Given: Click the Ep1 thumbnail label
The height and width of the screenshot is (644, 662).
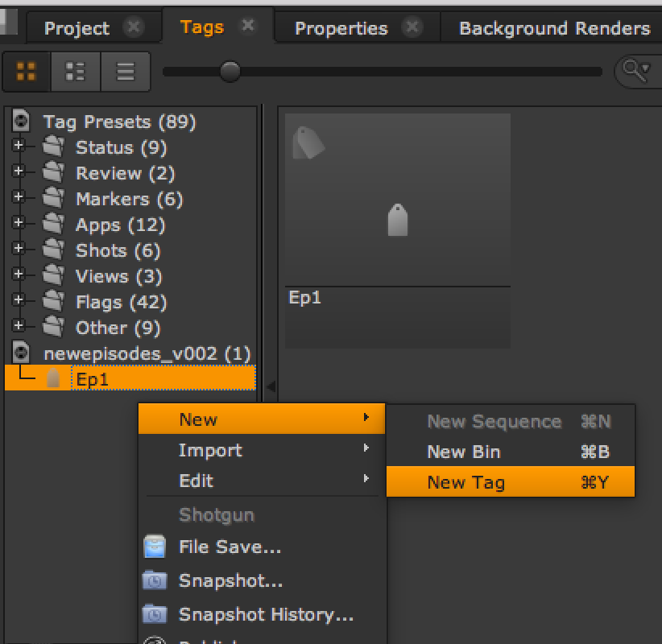Looking at the screenshot, I should point(304,298).
